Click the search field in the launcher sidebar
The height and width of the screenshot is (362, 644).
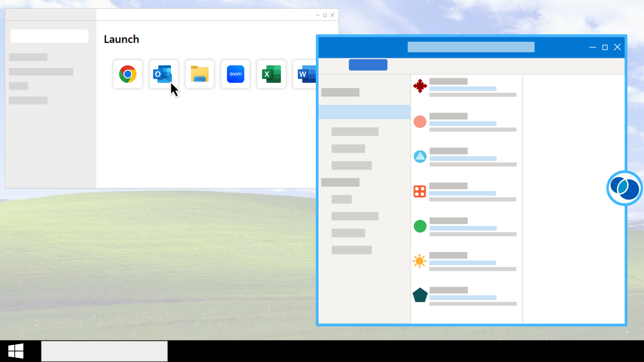(49, 36)
